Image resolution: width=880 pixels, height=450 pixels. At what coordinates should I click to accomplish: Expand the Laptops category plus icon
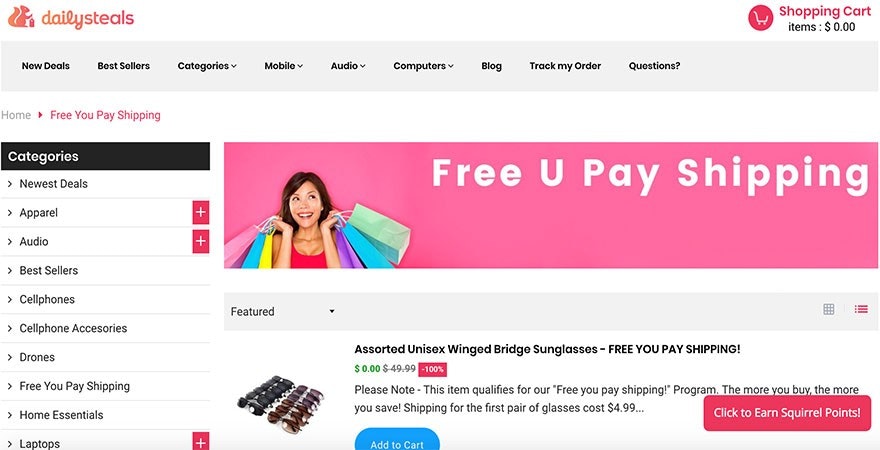click(201, 441)
